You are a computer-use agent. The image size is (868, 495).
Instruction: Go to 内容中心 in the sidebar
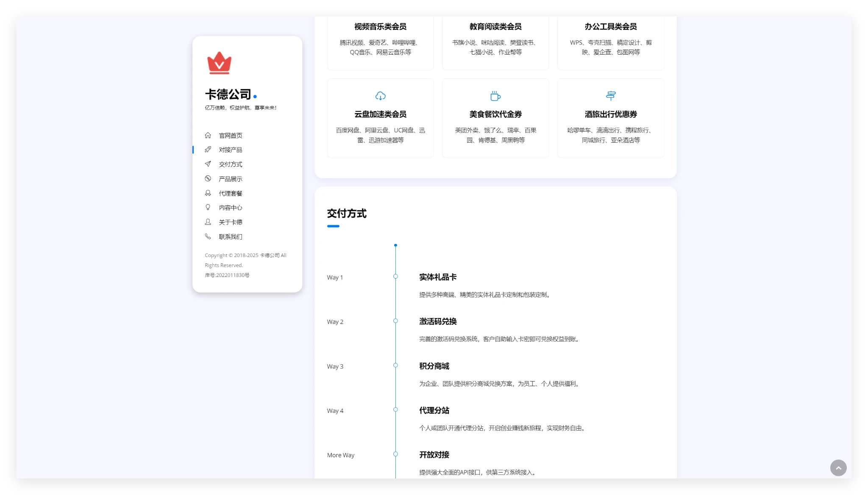coord(230,208)
